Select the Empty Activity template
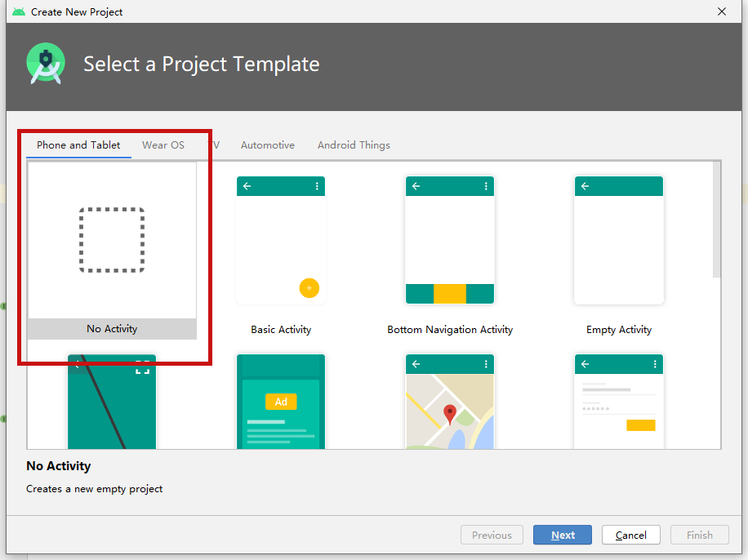 click(619, 241)
